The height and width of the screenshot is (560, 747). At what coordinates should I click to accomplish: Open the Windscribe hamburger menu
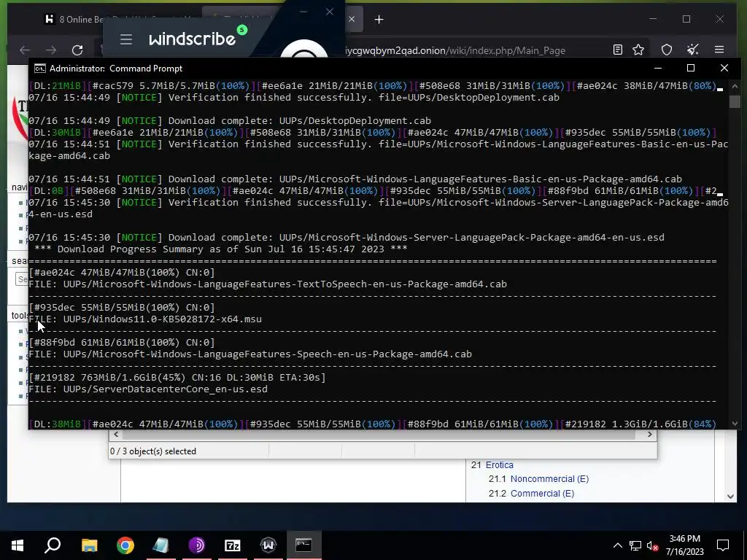126,39
